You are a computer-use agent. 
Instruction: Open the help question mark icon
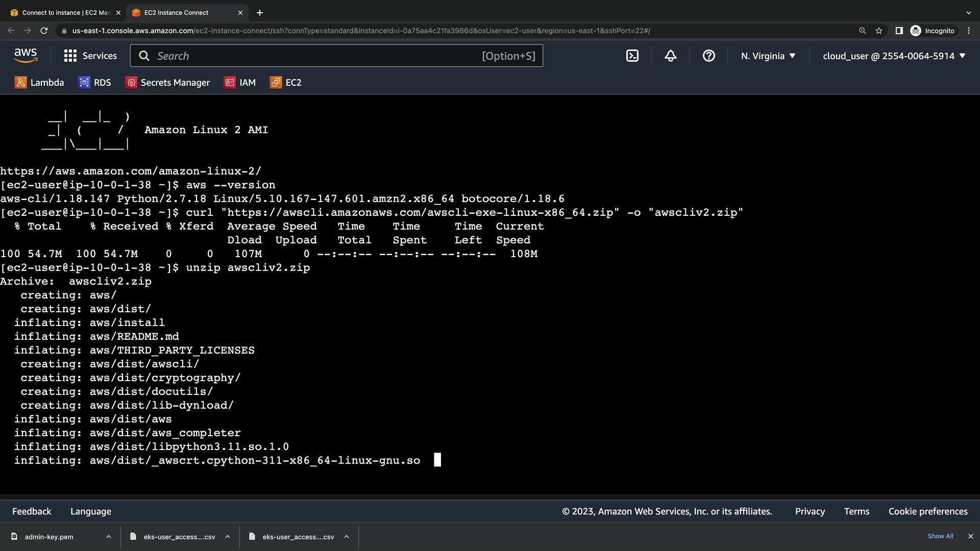[x=708, y=56]
